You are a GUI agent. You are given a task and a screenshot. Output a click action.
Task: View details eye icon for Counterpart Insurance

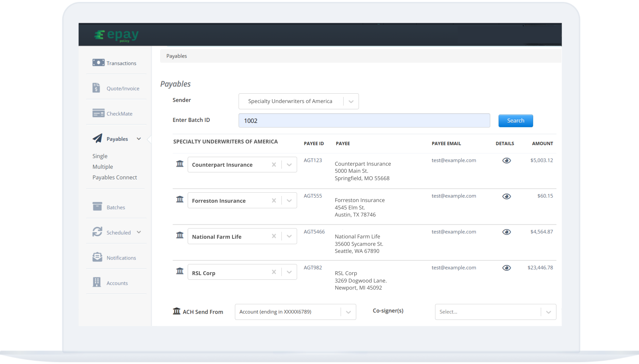(506, 161)
